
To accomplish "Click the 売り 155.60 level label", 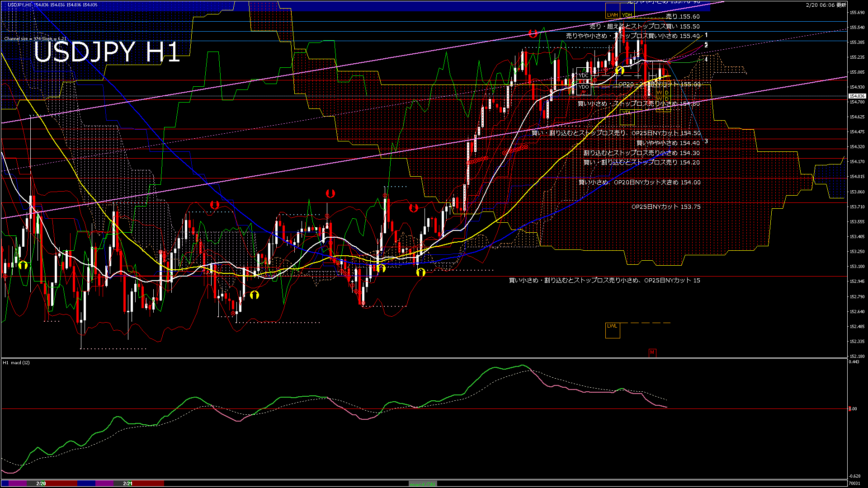I will tap(683, 16).
